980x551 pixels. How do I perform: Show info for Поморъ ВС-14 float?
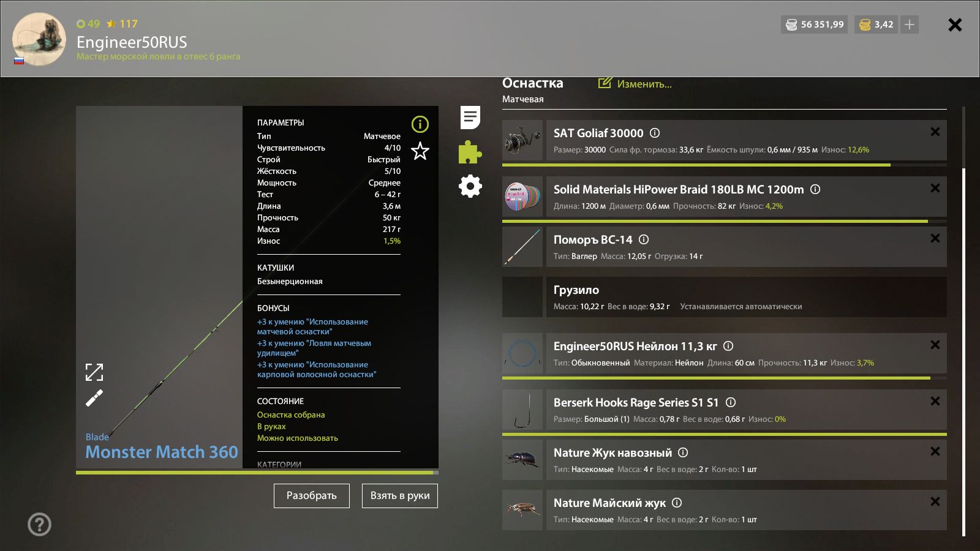coord(644,239)
